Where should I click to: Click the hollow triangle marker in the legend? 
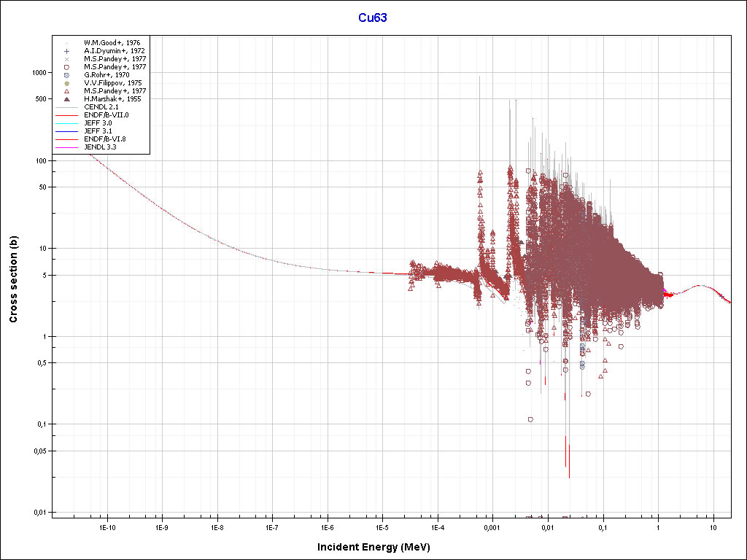66,91
